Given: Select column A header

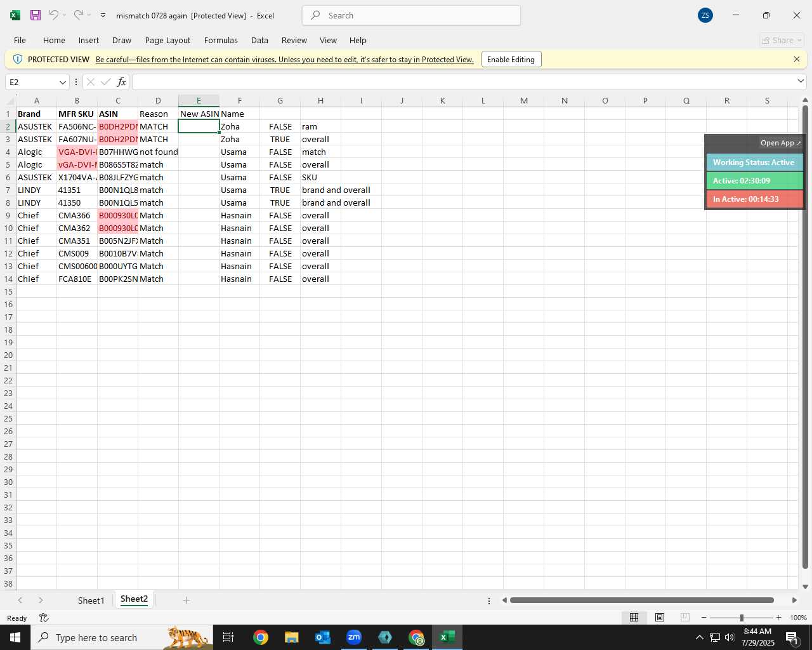Looking at the screenshot, I should (x=36, y=100).
